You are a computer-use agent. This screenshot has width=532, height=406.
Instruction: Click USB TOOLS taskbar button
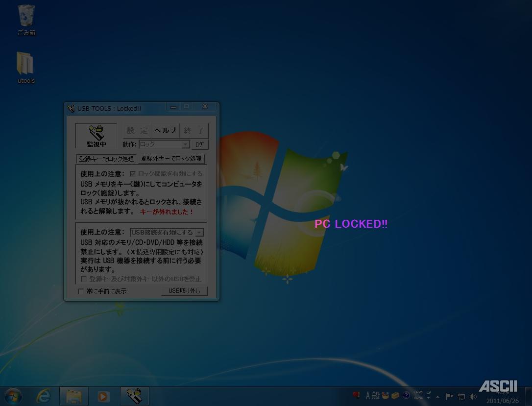[x=134, y=396]
